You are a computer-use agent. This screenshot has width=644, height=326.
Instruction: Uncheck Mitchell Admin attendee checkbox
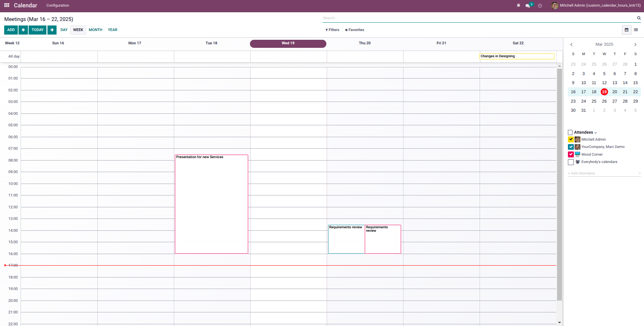(571, 139)
